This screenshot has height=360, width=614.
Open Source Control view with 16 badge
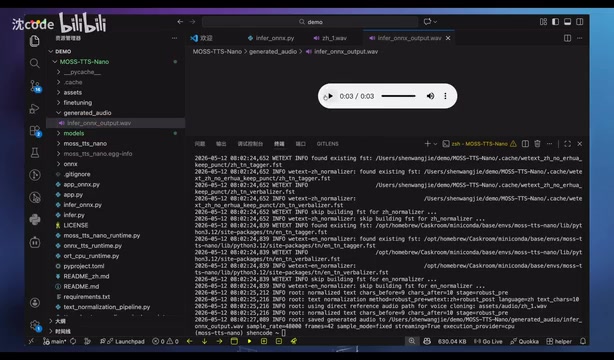point(35,86)
